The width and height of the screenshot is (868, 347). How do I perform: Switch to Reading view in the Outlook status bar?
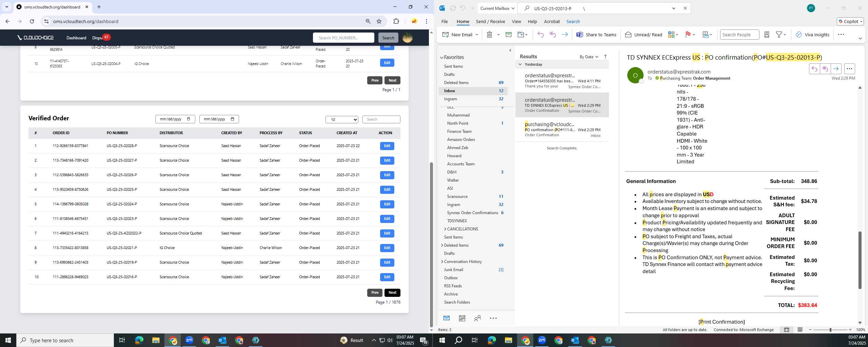(x=800, y=330)
